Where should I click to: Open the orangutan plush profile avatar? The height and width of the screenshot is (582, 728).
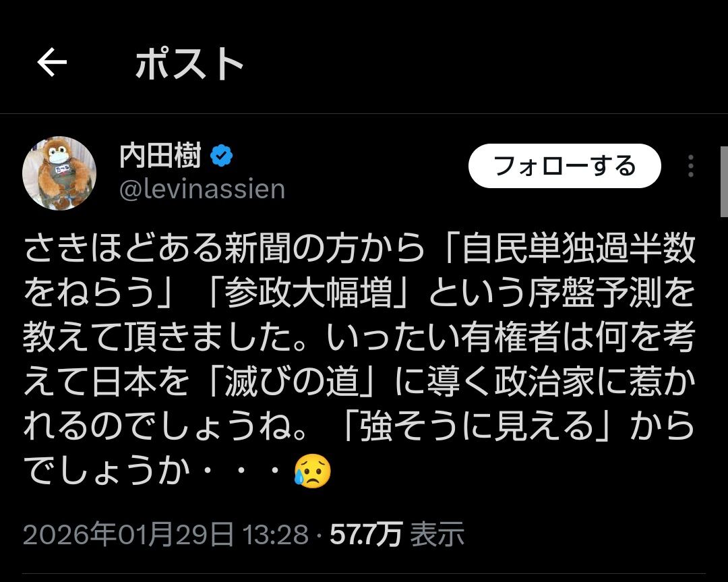(59, 173)
